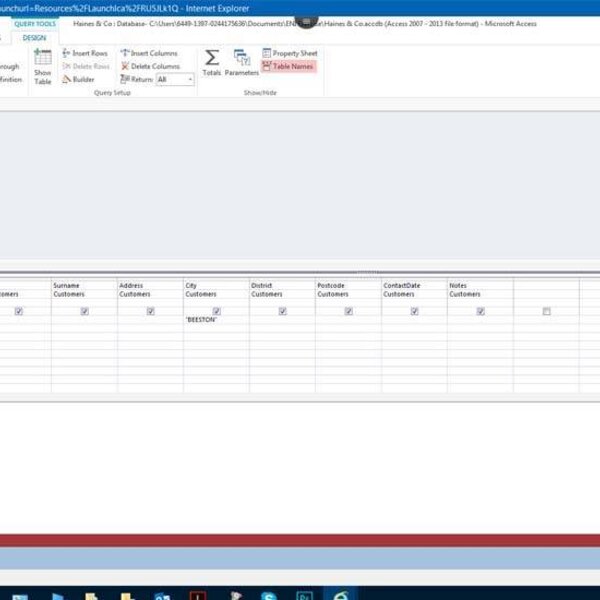Image resolution: width=600 pixels, height=600 pixels.
Task: Open the query Parameters dialog
Action: tap(241, 62)
